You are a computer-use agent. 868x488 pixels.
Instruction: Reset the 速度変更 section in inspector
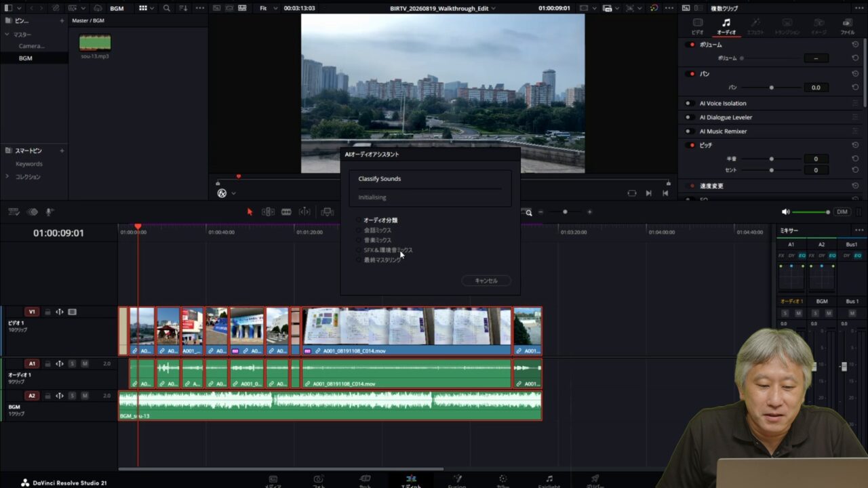855,186
